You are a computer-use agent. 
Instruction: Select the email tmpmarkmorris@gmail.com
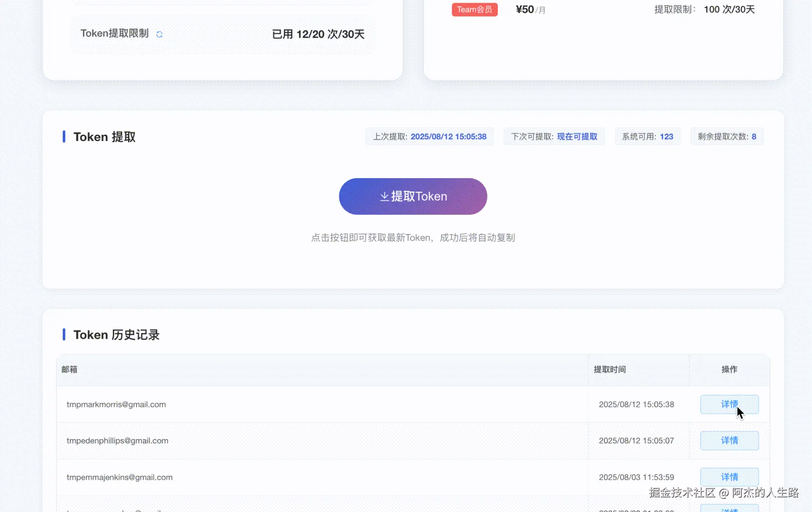click(x=116, y=404)
